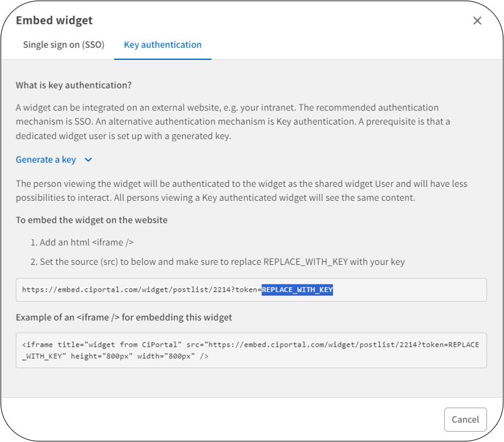The height and width of the screenshot is (442, 504).
Task: Click the SSO authentication description paragraph
Action: 244,121
